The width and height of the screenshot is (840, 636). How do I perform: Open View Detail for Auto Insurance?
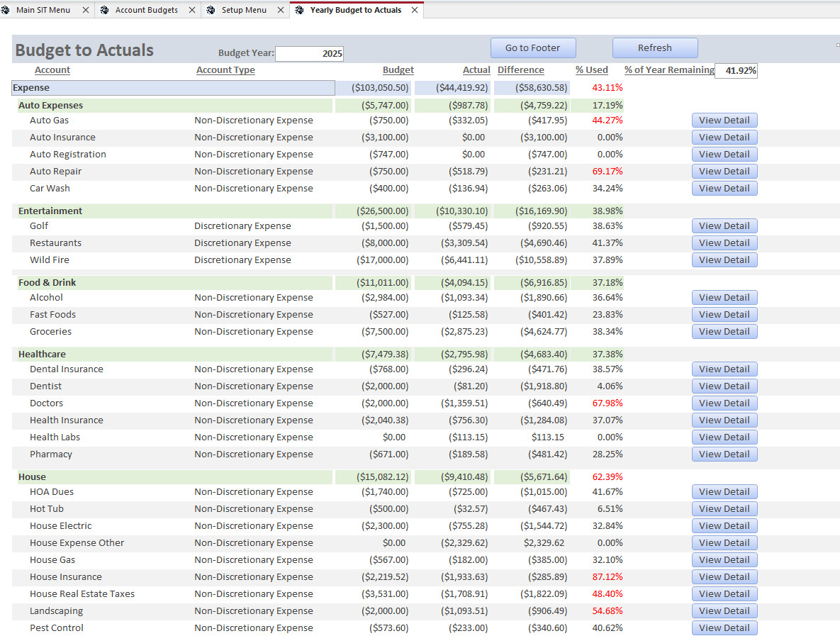(x=724, y=138)
